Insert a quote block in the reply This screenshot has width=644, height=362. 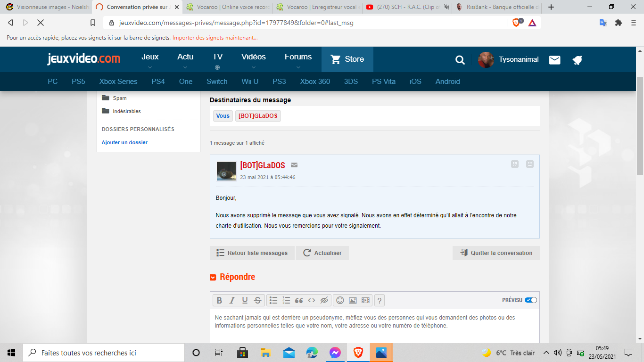[x=298, y=300]
